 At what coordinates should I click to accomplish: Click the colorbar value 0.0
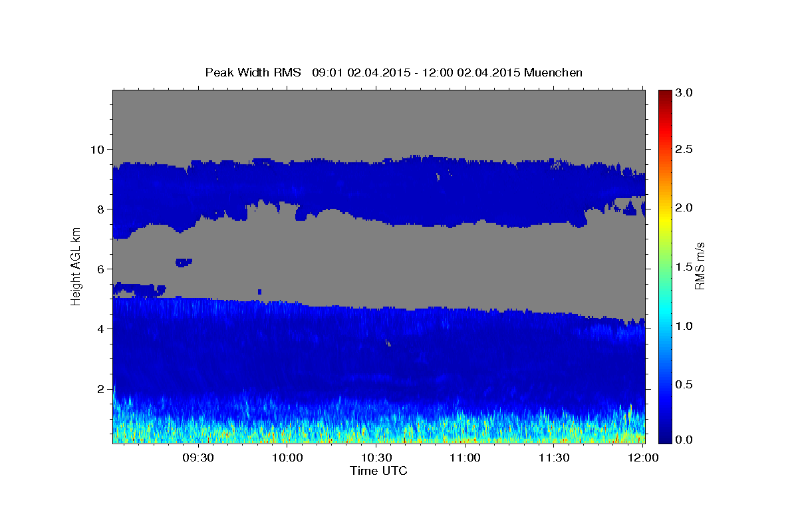(684, 440)
